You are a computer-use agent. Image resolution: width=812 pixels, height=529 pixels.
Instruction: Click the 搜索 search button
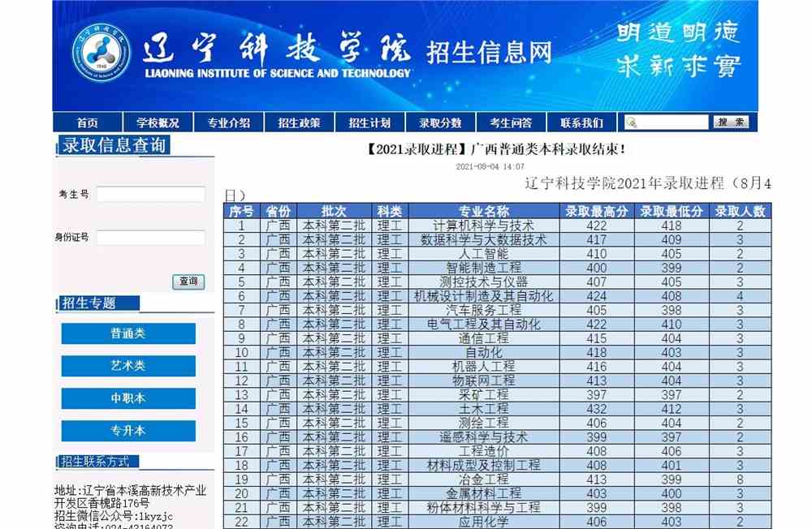point(732,123)
